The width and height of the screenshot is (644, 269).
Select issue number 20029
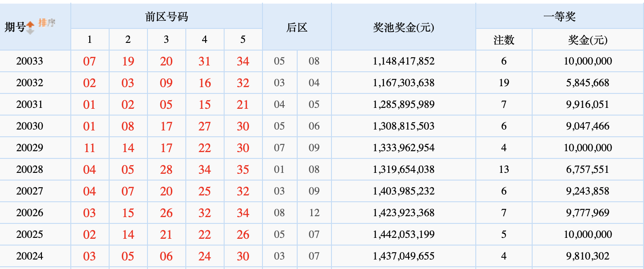[x=29, y=148]
